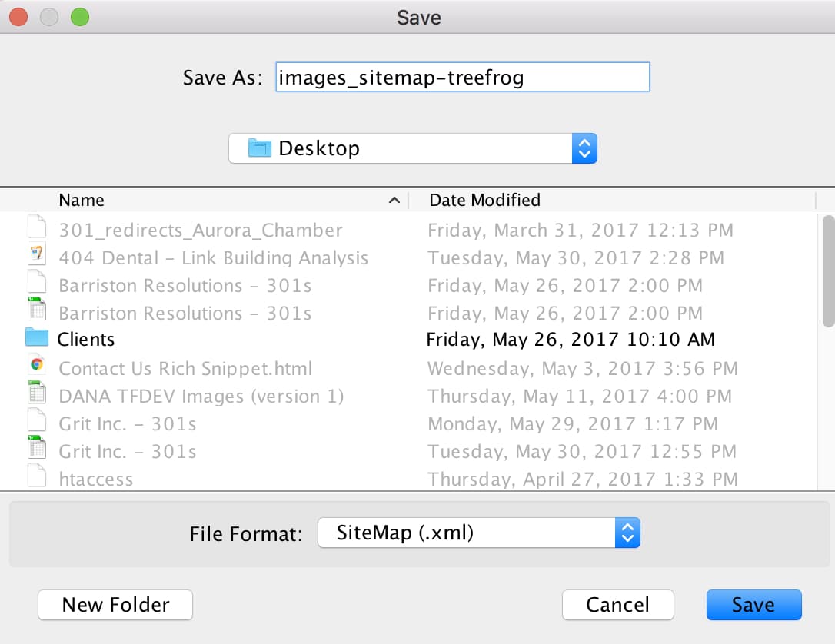Close the Save dialog with red button
This screenshot has height=644, width=835.
pyautogui.click(x=18, y=17)
